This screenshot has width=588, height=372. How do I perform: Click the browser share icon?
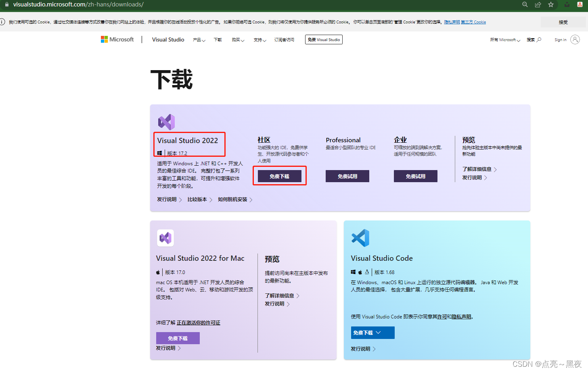pos(538,5)
